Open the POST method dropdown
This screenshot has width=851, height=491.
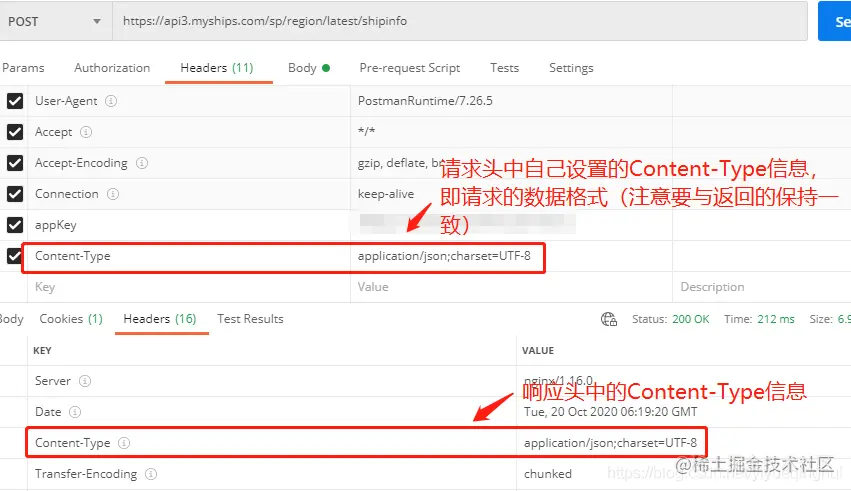(54, 21)
